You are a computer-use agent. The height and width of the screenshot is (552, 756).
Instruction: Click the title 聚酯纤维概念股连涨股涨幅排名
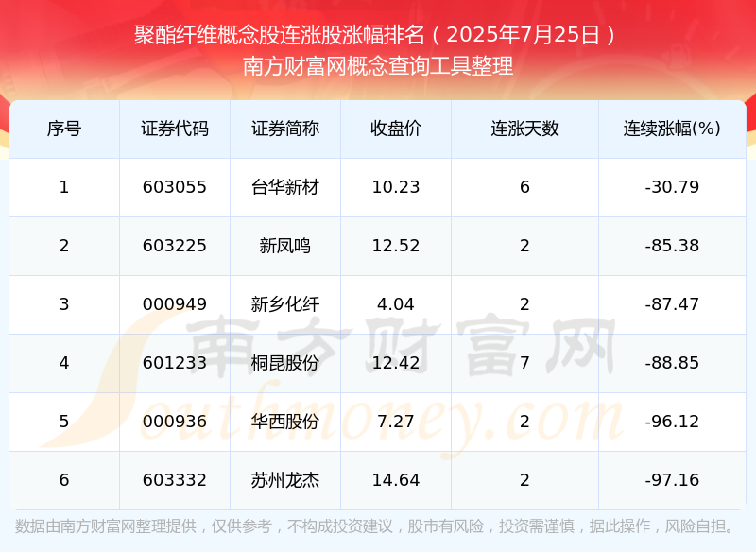(x=279, y=35)
